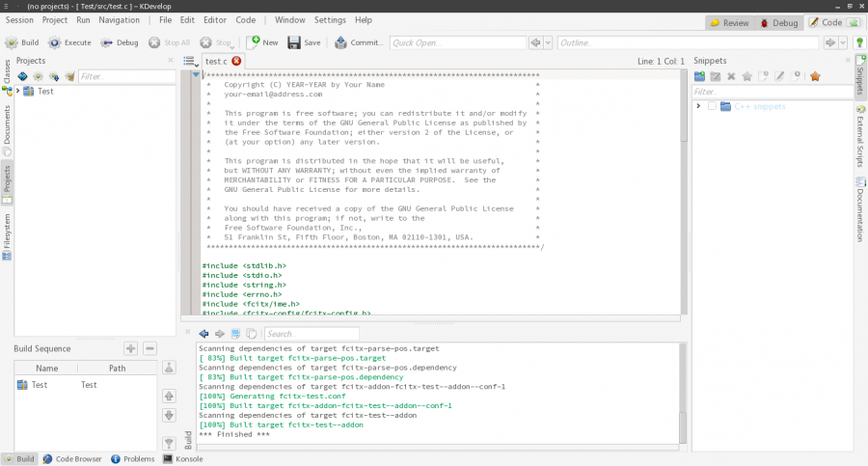Jump to previous build output item
Screen dimensions: 868x466
pyautogui.click(x=203, y=334)
